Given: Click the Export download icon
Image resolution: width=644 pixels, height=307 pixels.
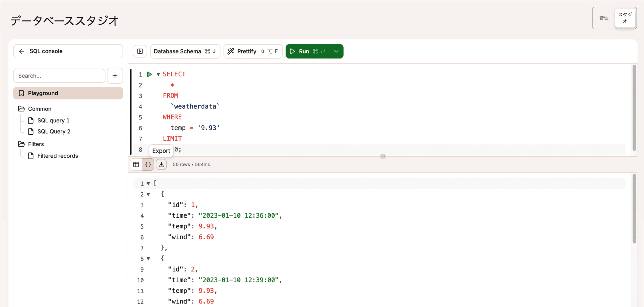Looking at the screenshot, I should click(162, 164).
